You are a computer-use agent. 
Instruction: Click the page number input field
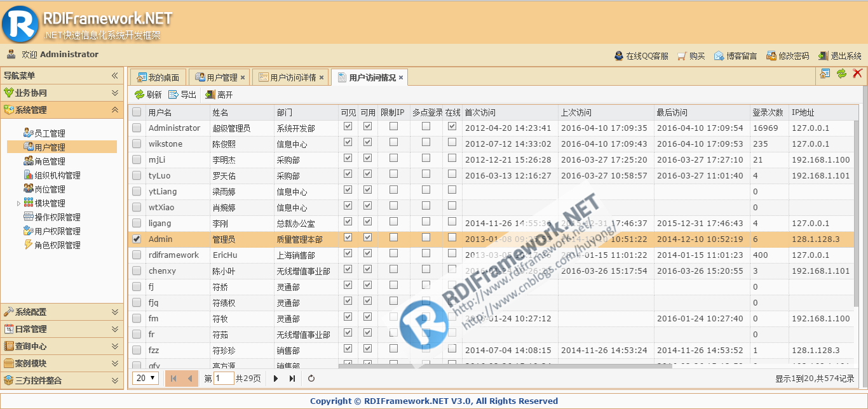pos(224,379)
